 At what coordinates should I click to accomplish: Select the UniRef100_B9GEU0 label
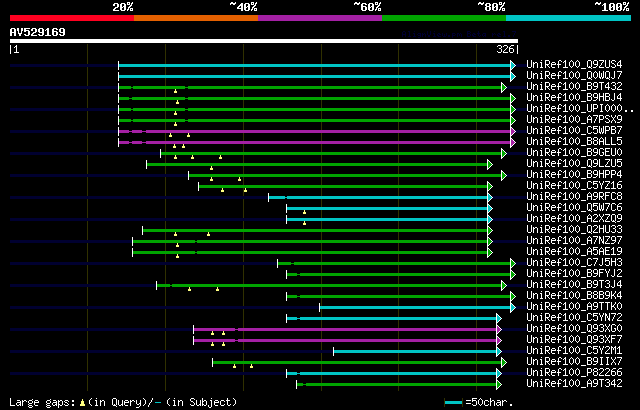(x=574, y=153)
